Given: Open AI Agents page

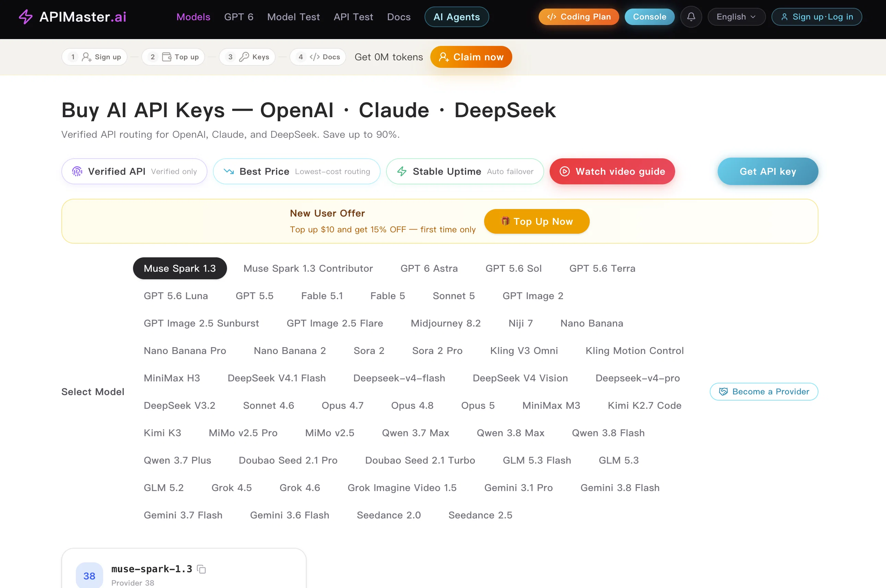Looking at the screenshot, I should [457, 17].
